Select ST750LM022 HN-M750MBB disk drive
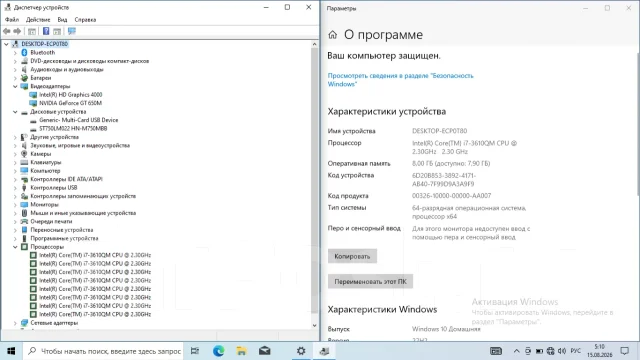640x360 pixels. point(73,129)
